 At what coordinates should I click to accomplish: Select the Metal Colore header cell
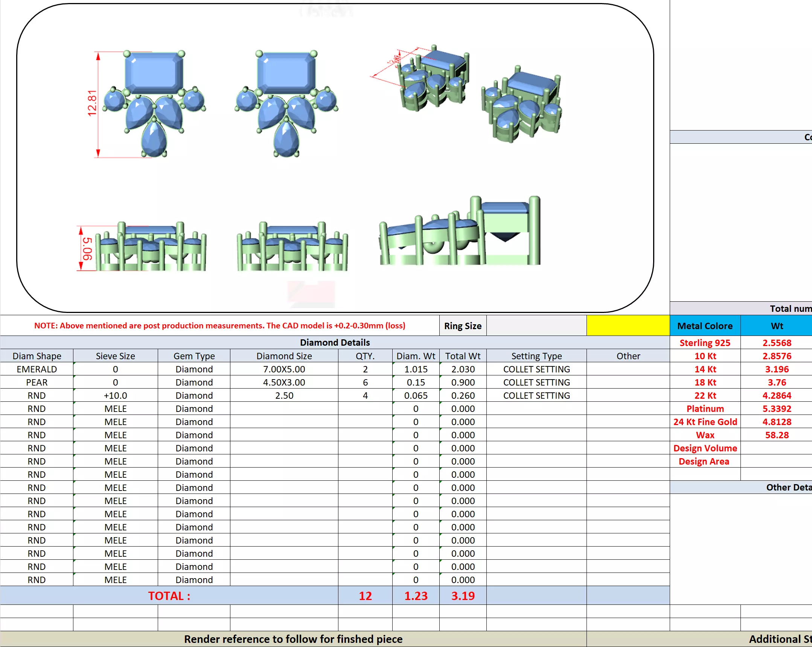[705, 326]
